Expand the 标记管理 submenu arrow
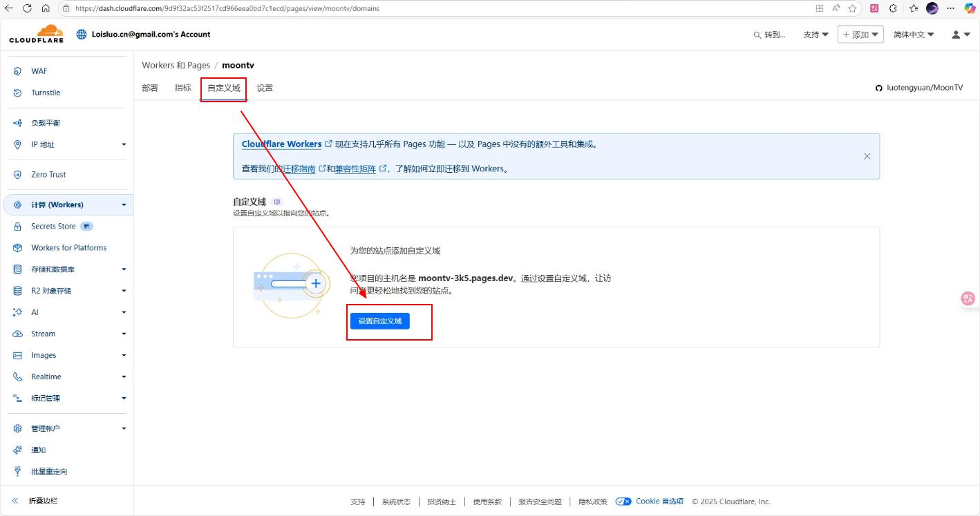Image resolution: width=980 pixels, height=516 pixels. point(124,399)
